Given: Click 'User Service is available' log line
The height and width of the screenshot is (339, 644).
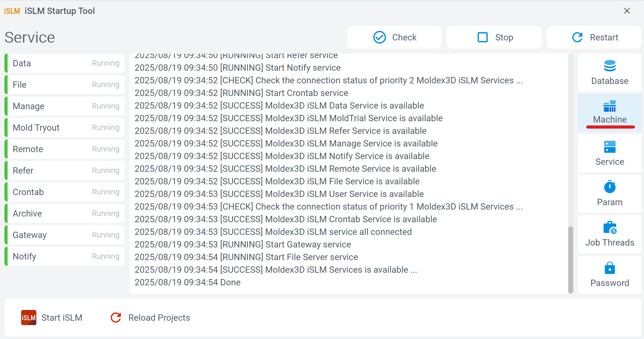Looking at the screenshot, I should click(x=279, y=194).
